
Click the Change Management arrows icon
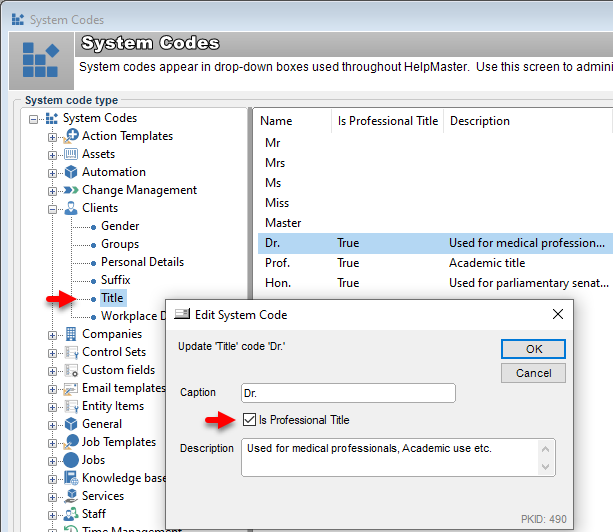71,190
